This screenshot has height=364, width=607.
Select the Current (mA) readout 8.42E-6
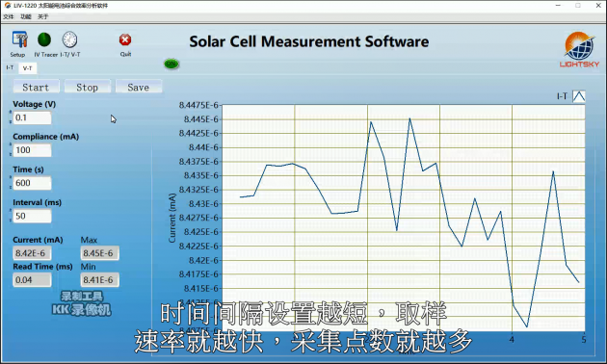(x=32, y=253)
